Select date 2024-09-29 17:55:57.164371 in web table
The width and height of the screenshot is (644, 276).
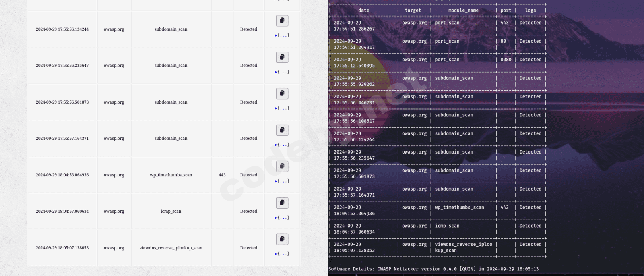pyautogui.click(x=62, y=139)
